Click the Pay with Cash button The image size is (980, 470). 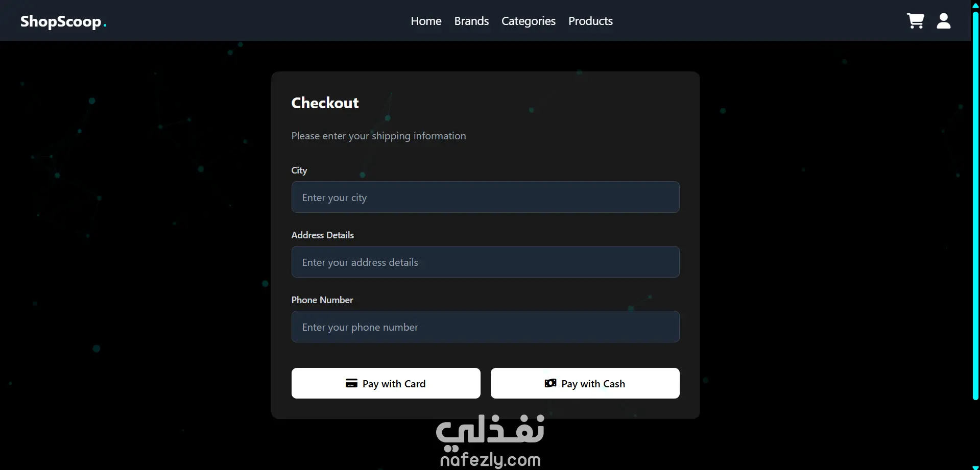585,383
